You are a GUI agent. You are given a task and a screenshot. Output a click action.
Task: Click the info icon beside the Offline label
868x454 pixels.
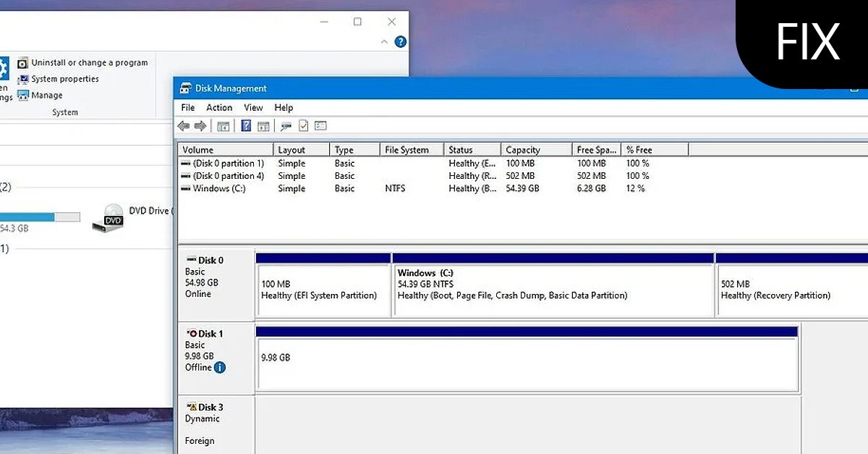coord(220,367)
